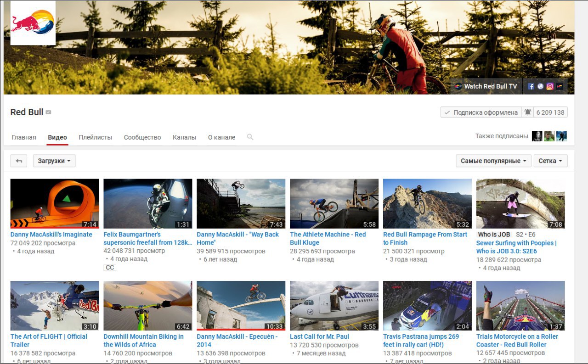
Task: Open the Danny MacAskill's Imaginate title link
Action: click(51, 235)
